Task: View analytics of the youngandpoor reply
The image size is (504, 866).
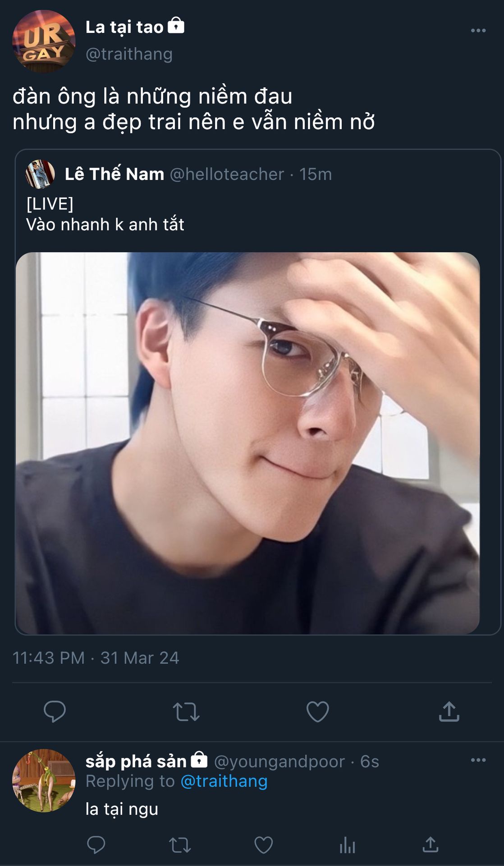Action: pos(347,845)
